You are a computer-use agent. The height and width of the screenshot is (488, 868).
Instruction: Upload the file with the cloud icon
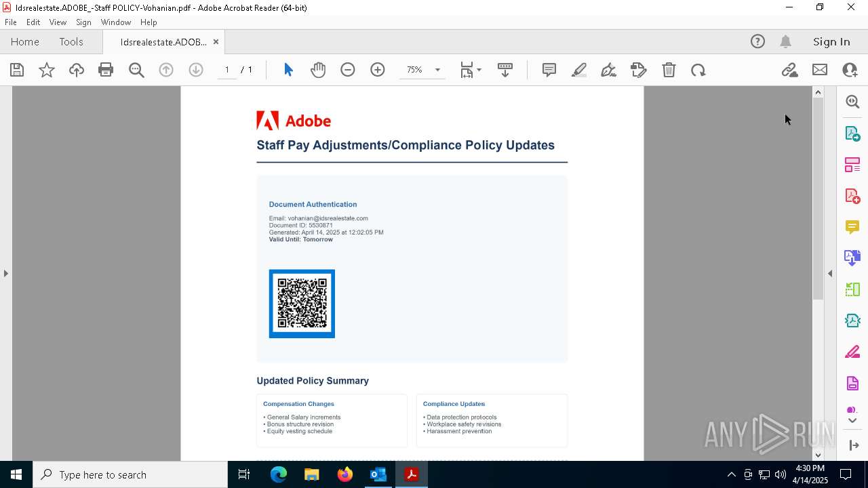77,70
